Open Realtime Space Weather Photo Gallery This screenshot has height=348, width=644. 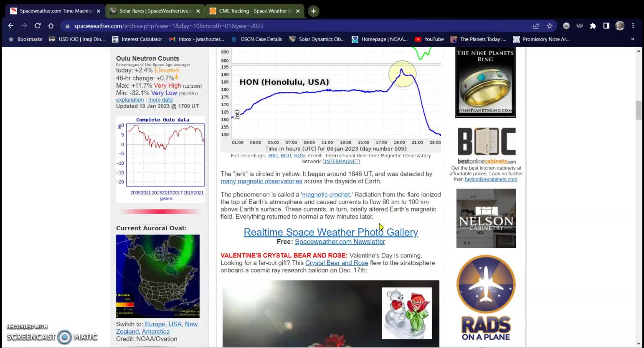tap(331, 232)
